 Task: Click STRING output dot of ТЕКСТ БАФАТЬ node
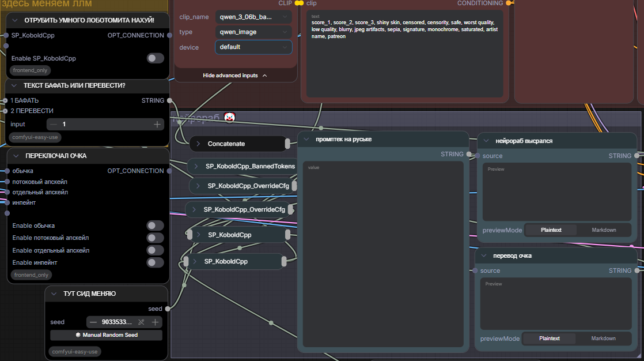point(169,100)
